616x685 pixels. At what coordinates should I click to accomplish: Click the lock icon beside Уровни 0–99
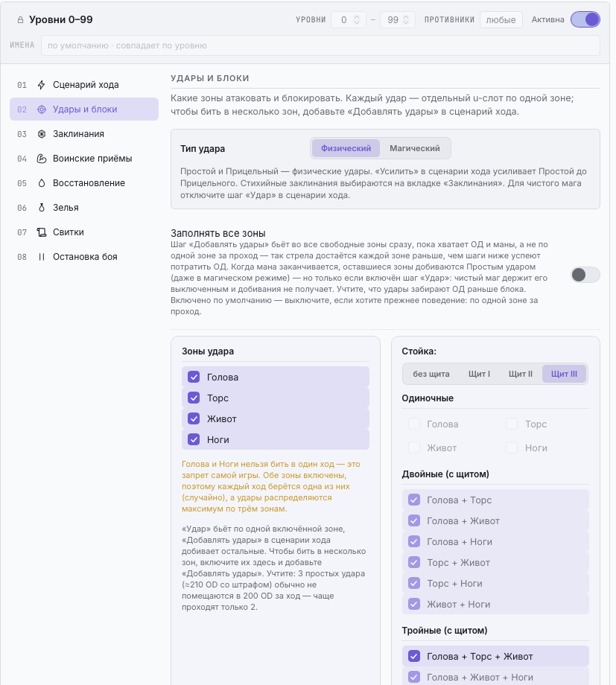point(20,19)
